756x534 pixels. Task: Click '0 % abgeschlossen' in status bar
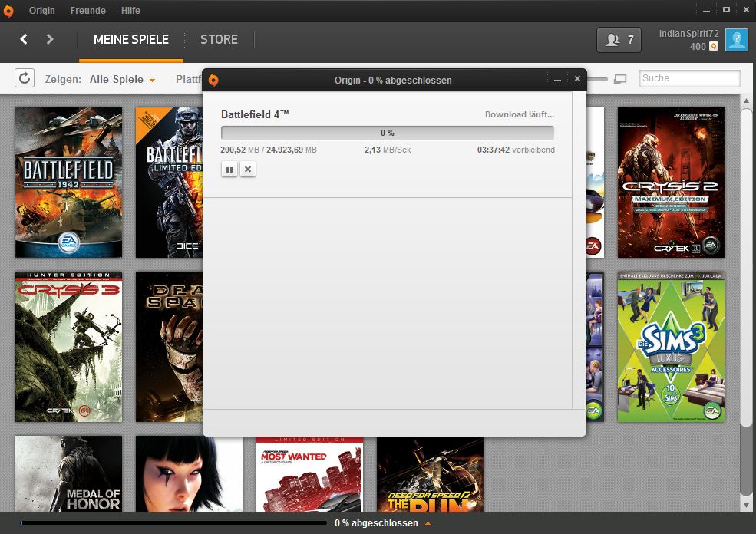click(376, 523)
